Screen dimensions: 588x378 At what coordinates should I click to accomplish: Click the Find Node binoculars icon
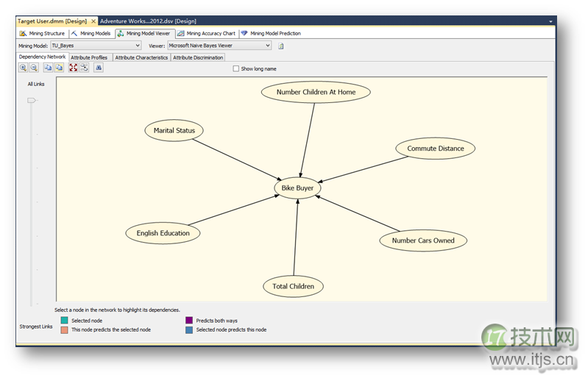(x=99, y=68)
